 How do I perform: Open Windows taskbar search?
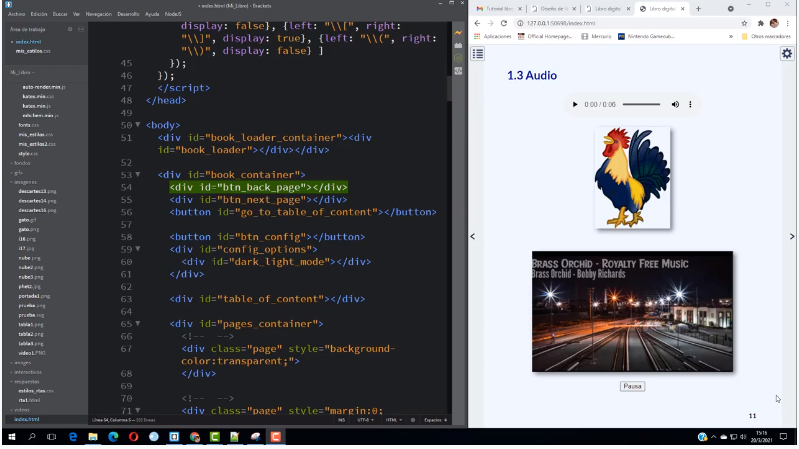point(32,437)
